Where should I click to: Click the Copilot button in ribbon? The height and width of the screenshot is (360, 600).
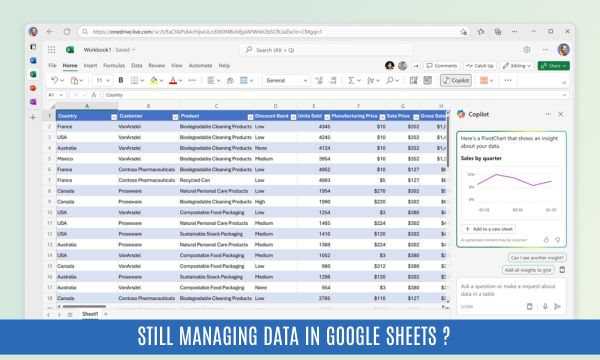(456, 80)
